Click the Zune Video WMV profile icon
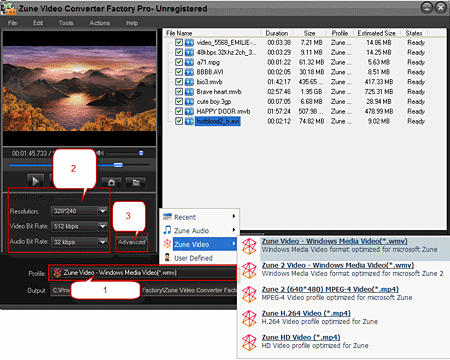The image size is (450, 360). pyautogui.click(x=249, y=246)
